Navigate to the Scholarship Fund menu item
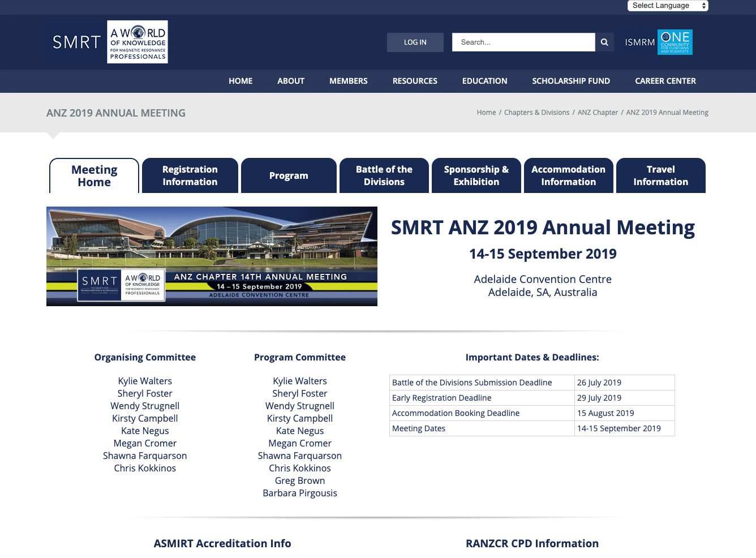This screenshot has width=756, height=558. click(571, 81)
